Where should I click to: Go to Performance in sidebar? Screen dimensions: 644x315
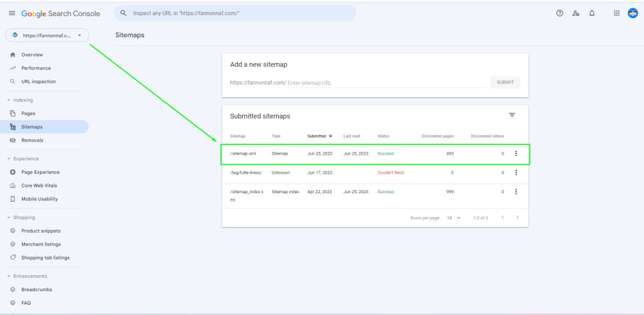coord(35,68)
